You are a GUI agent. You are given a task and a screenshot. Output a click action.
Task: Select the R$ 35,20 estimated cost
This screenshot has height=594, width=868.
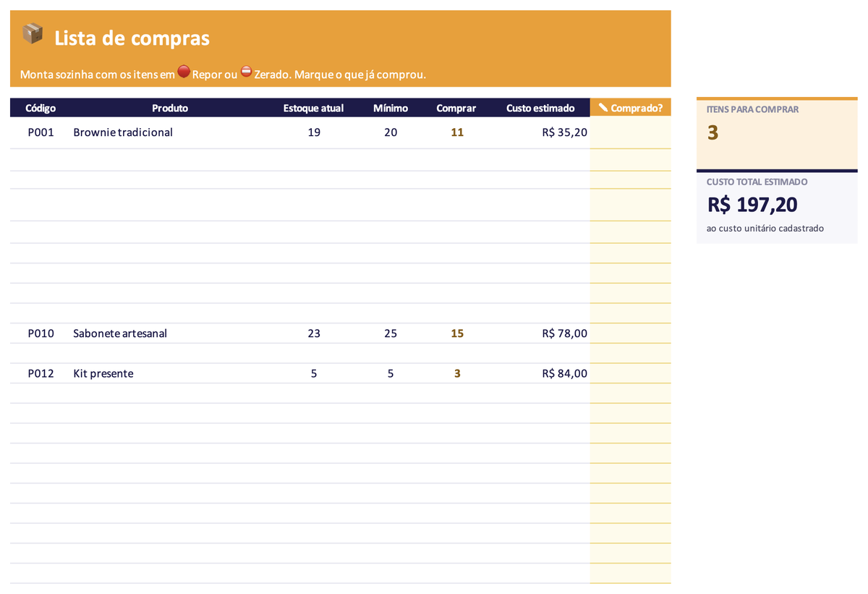point(564,132)
